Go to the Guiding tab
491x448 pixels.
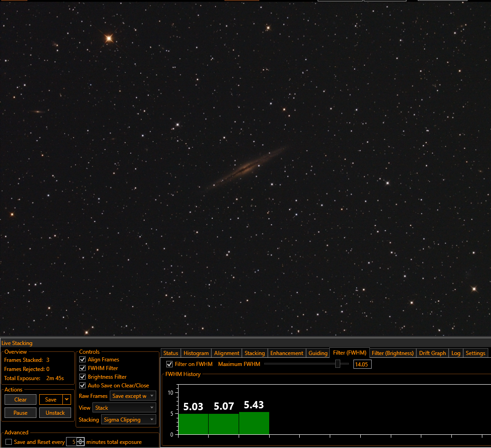coord(318,353)
